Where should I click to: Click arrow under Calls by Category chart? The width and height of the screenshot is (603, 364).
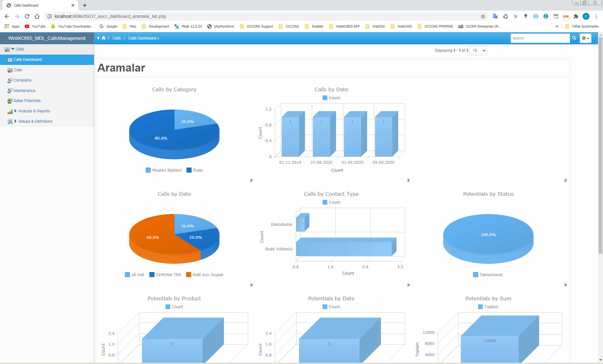tap(252, 180)
